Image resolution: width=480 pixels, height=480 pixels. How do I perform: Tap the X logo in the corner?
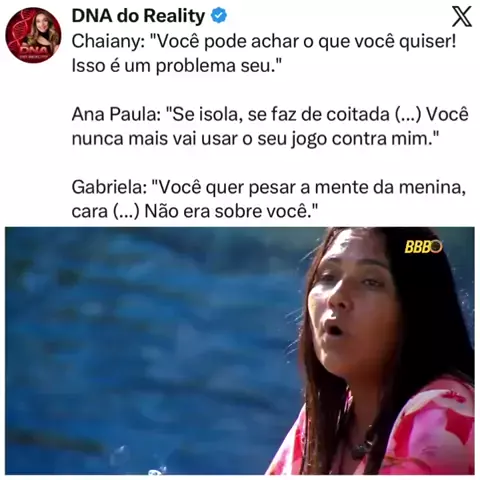pos(462,17)
